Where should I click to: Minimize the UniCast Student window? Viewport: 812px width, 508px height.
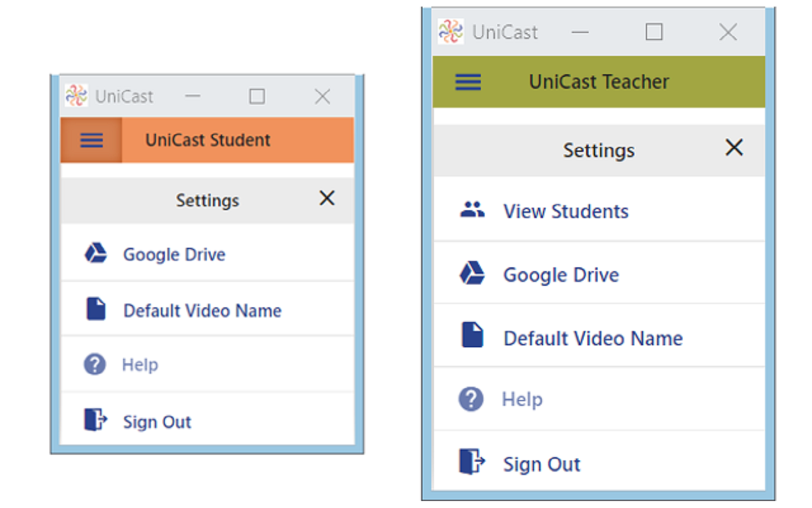193,97
